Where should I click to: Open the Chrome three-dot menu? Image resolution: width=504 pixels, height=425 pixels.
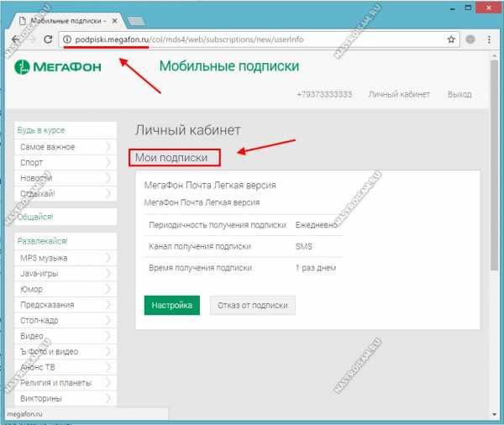click(490, 39)
